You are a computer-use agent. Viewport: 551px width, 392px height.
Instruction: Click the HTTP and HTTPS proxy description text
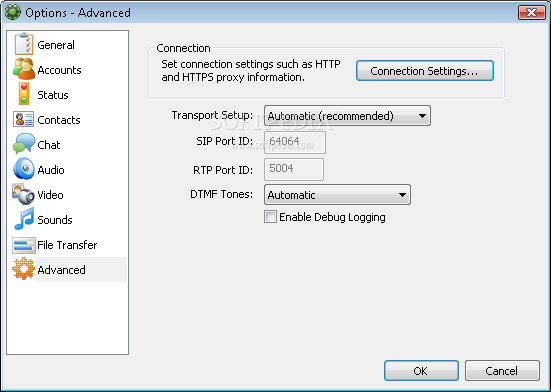point(251,71)
